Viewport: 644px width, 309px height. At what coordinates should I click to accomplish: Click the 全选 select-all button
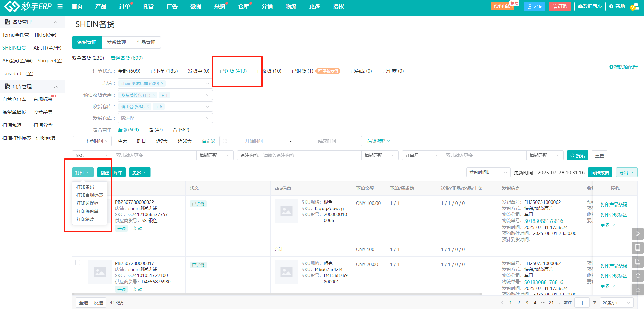coord(84,303)
